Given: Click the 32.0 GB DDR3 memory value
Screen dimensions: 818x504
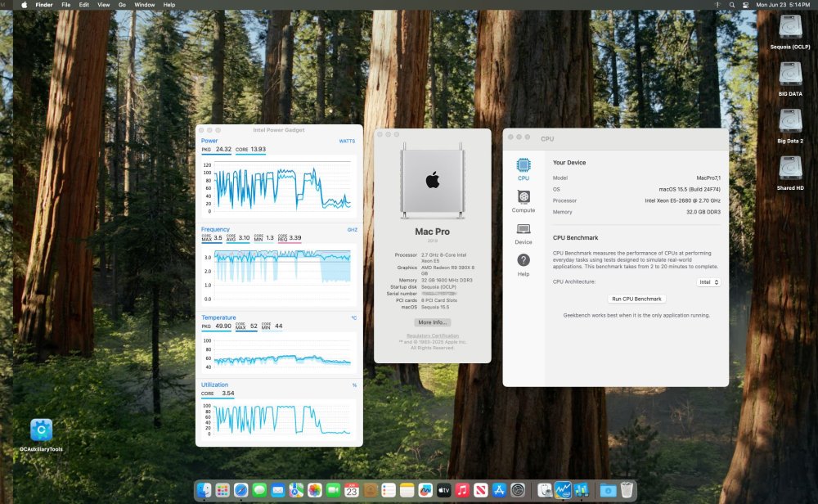Looking at the screenshot, I should click(703, 212).
